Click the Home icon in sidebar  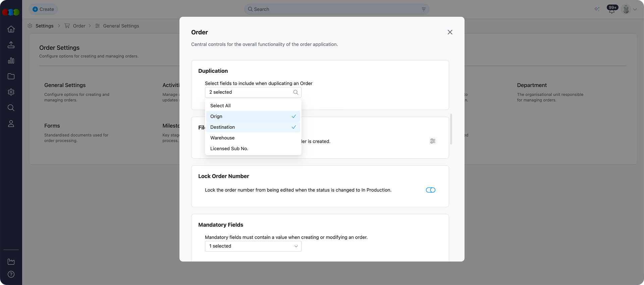coord(11,29)
